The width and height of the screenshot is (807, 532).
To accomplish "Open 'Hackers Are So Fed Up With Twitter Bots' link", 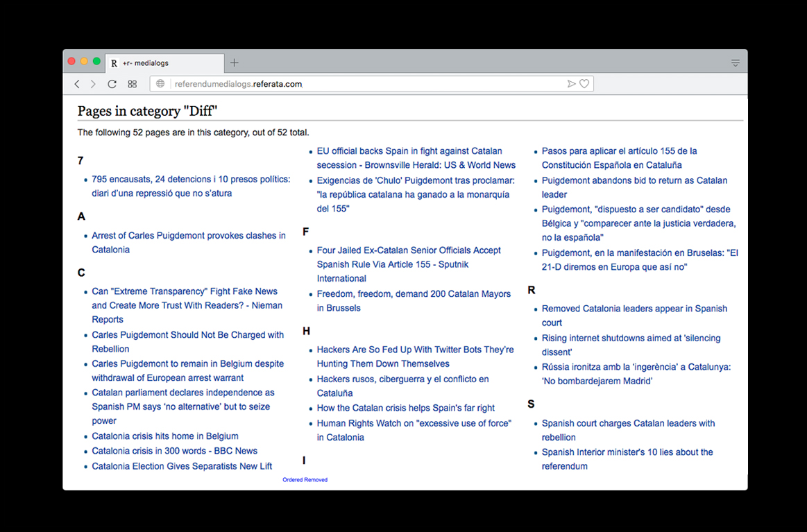I will pyautogui.click(x=416, y=357).
